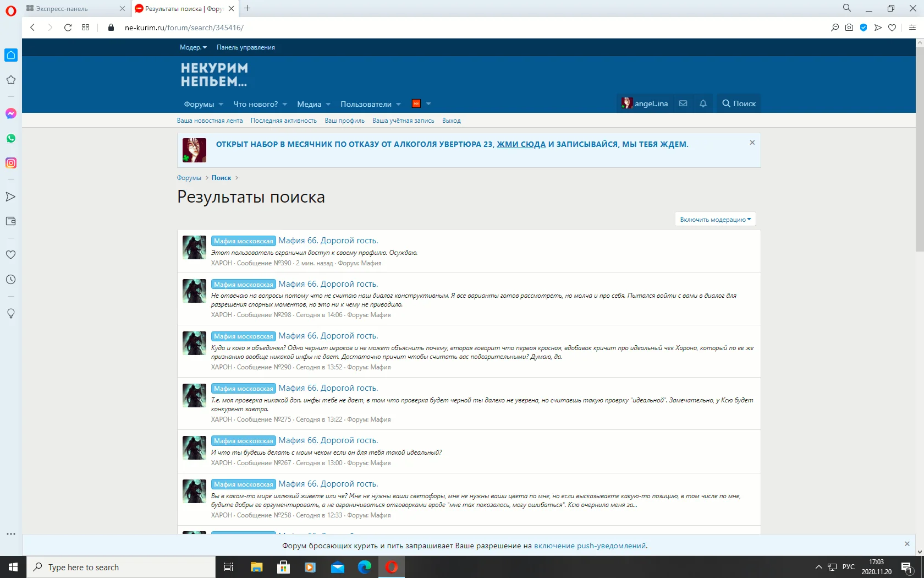Open Messenger in the Opera sidebar

[x=11, y=114]
